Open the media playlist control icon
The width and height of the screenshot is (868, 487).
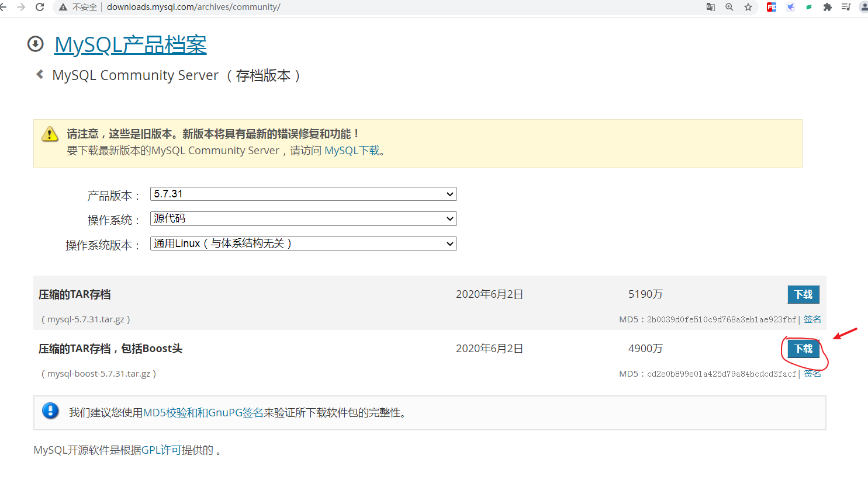(846, 7)
